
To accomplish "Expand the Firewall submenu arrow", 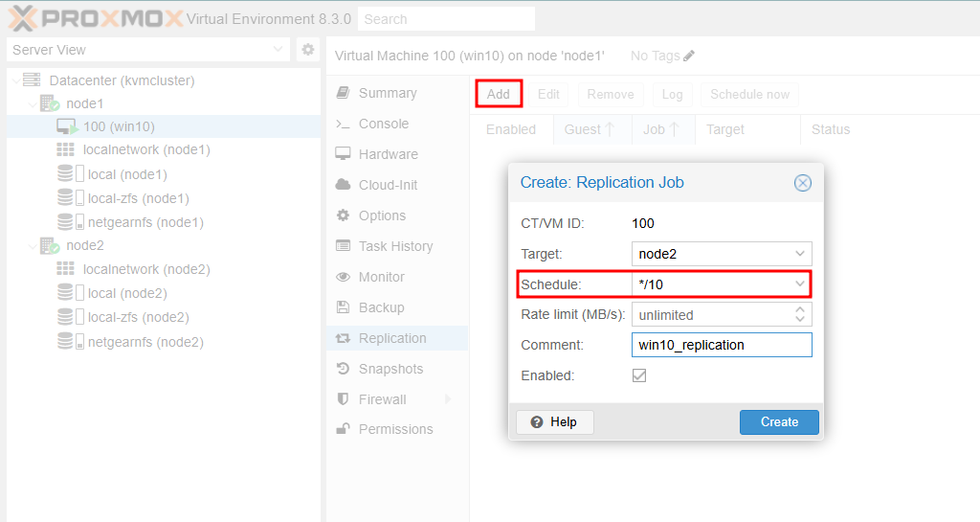I will click(448, 398).
